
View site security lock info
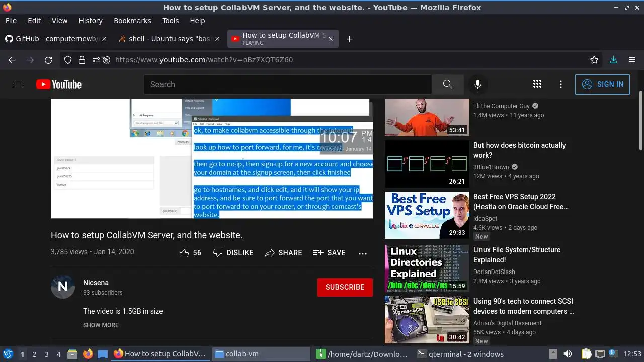[x=82, y=60]
